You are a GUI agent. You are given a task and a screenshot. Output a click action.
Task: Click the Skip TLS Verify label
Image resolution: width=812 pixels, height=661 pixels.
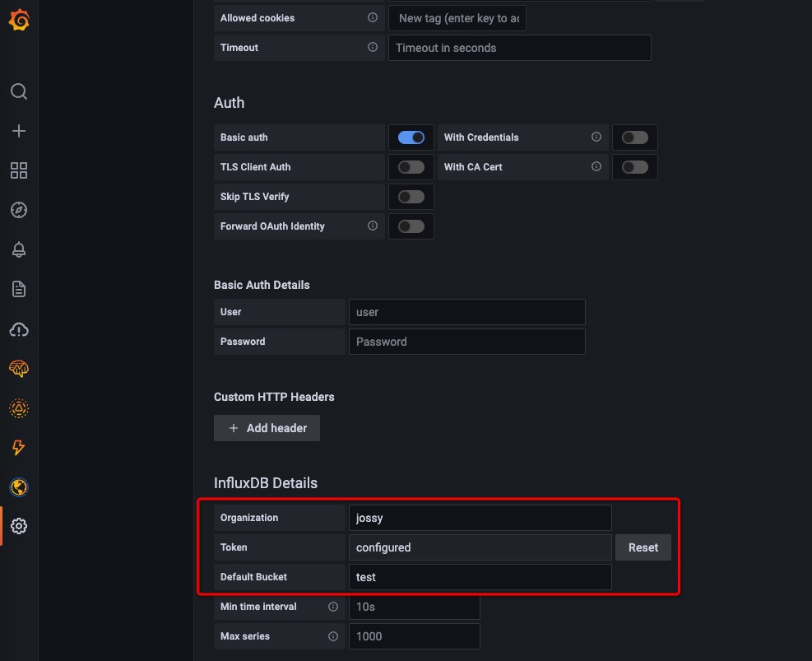click(x=255, y=197)
